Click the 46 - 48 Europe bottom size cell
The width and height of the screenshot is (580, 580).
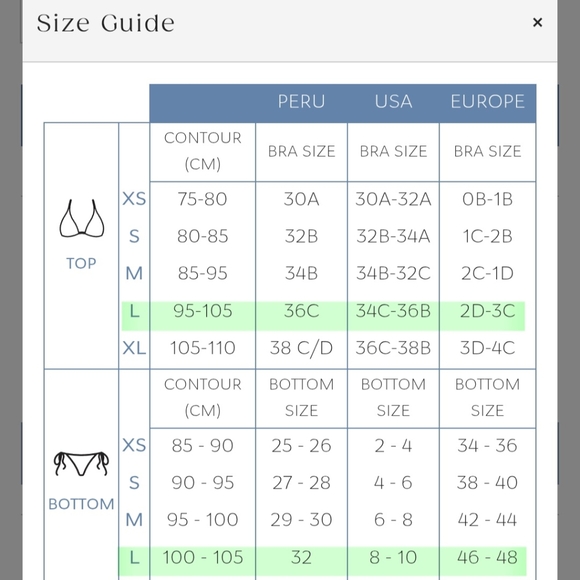point(488,557)
